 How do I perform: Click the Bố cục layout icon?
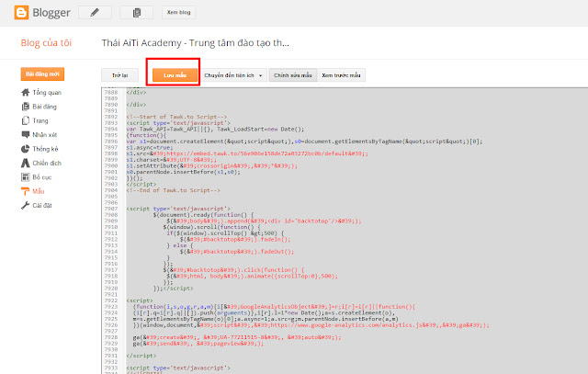tap(25, 177)
